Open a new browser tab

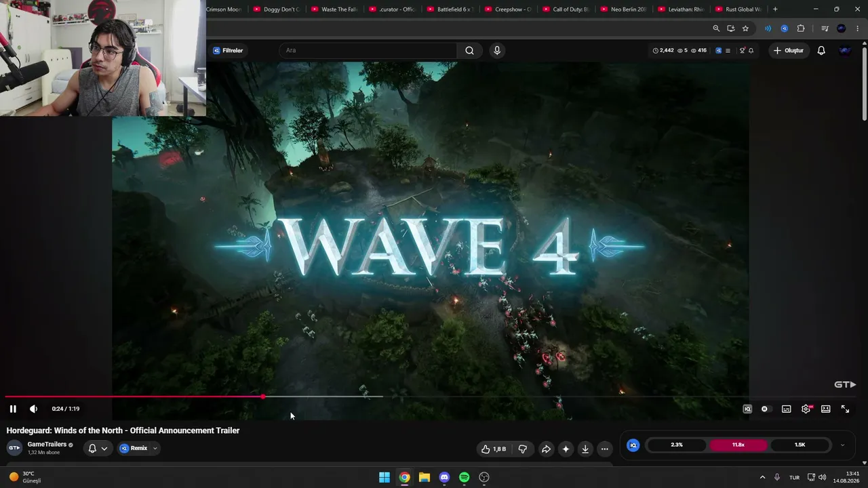(775, 9)
